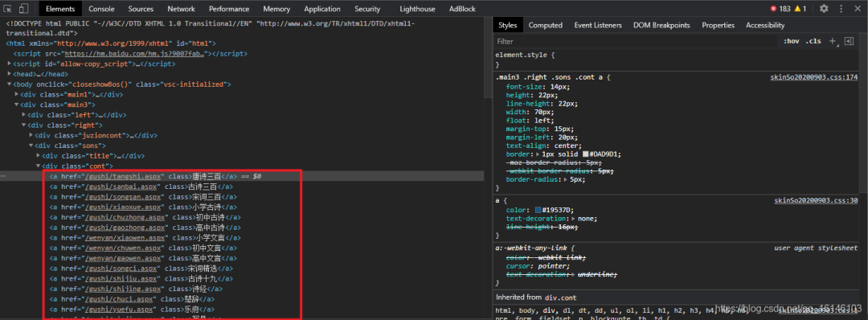The height and width of the screenshot is (320, 868).
Task: Click the yellow warning count badge
Action: 800,9
